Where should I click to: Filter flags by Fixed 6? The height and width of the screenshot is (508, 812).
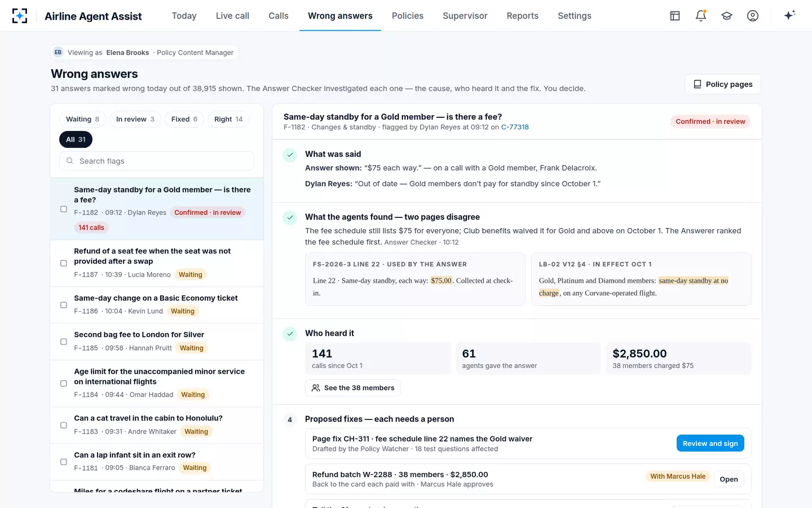[x=184, y=119]
